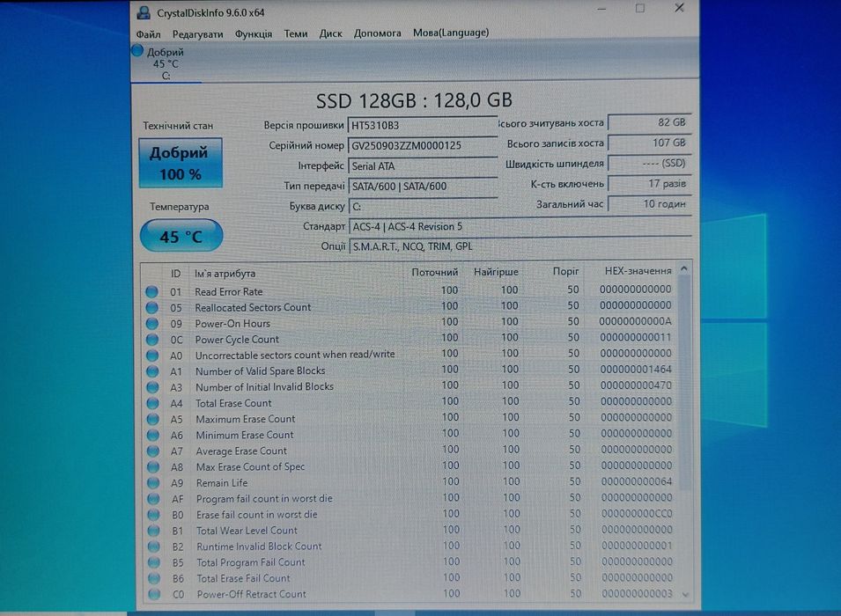The height and width of the screenshot is (616, 841).
Task: Click the 45 °C temperature button
Action: [x=181, y=236]
